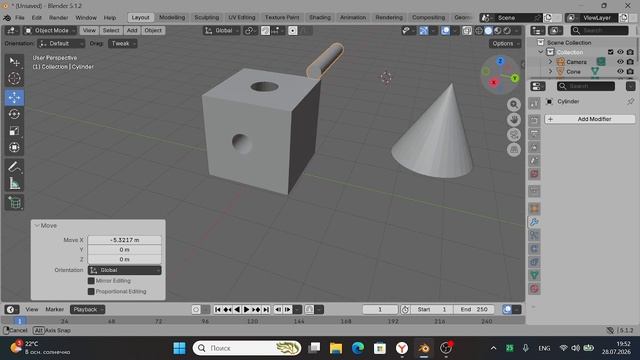640x360 pixels.
Task: Click the current frame number field
Action: click(380, 309)
